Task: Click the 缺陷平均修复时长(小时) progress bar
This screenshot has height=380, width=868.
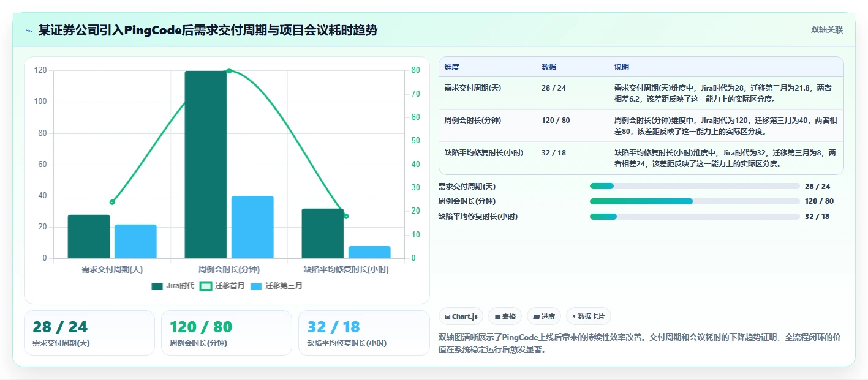Action: coord(695,217)
